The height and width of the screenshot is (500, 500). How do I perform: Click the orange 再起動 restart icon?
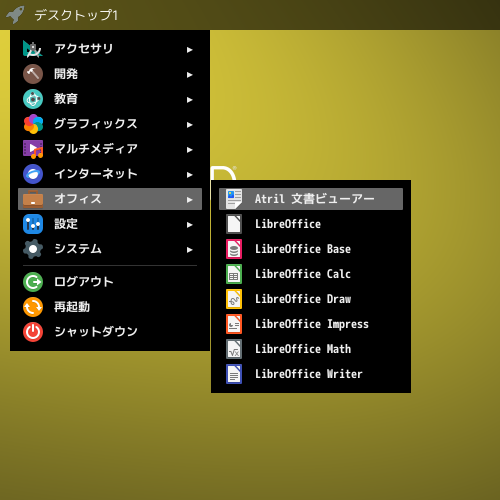(x=33, y=307)
